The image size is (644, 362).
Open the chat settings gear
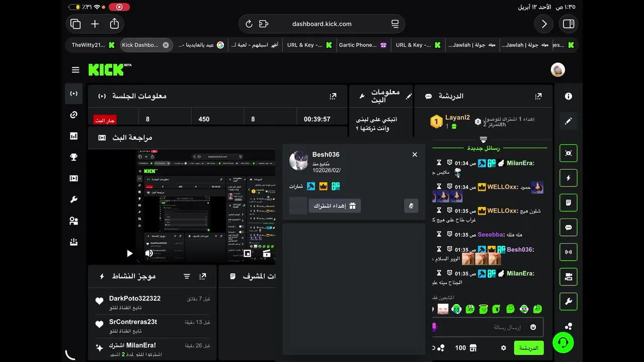pos(503,348)
